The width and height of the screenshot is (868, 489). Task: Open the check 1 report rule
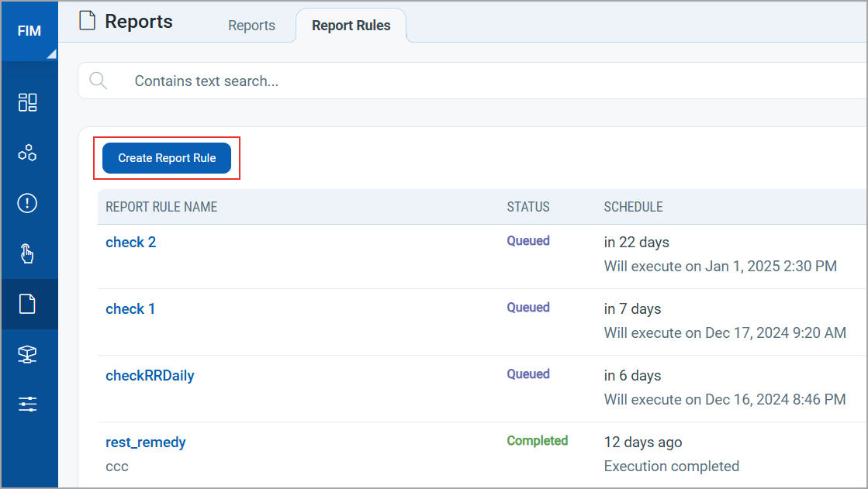[130, 308]
